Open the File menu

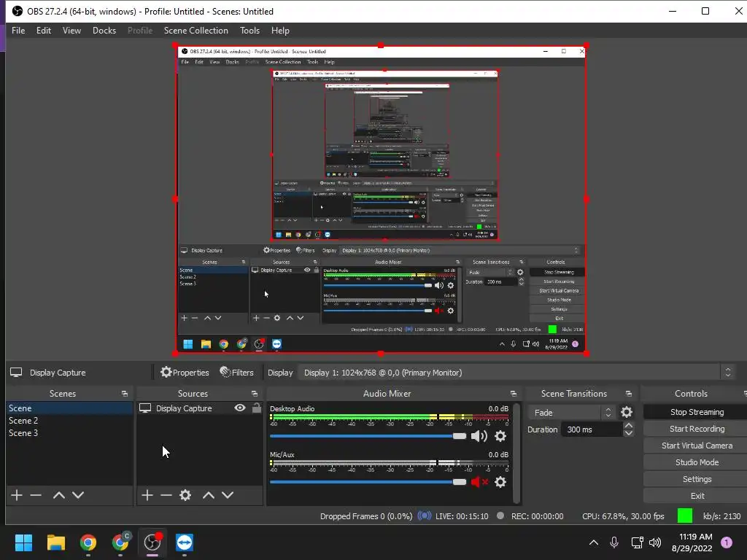(18, 31)
